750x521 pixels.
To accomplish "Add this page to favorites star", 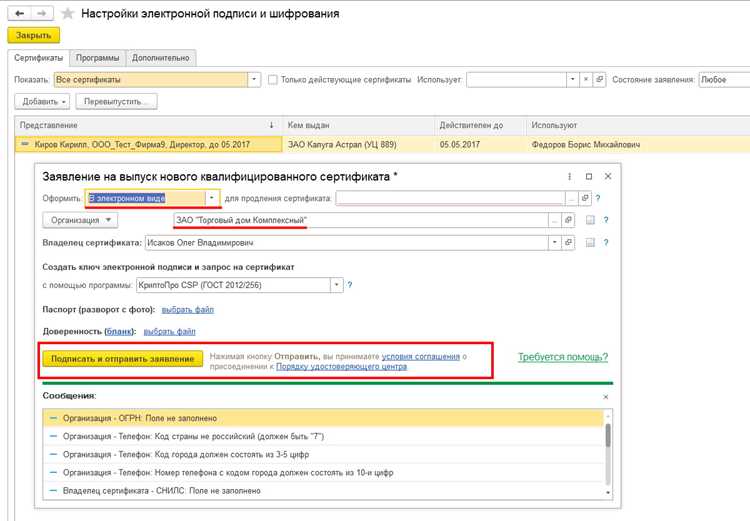I will coord(67,13).
